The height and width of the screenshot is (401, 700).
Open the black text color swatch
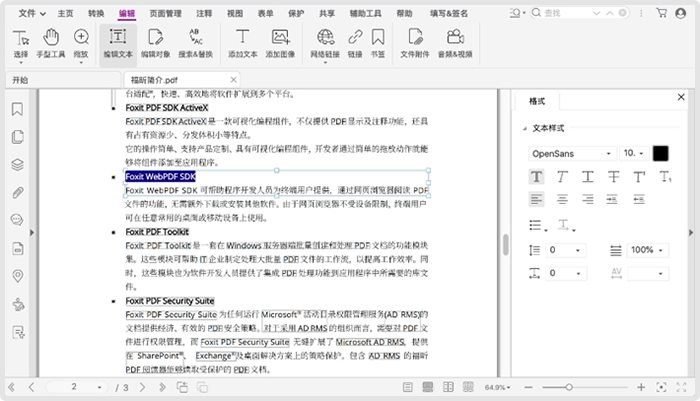pos(660,153)
